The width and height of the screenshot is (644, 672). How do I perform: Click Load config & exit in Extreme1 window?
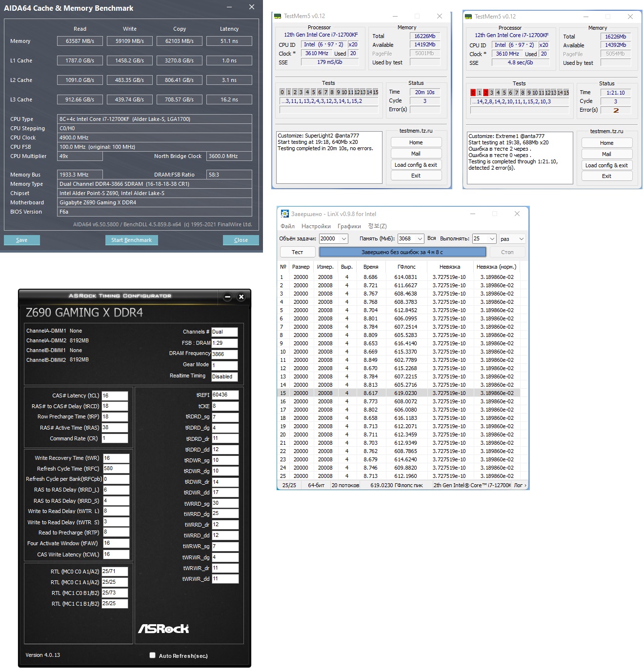607,165
